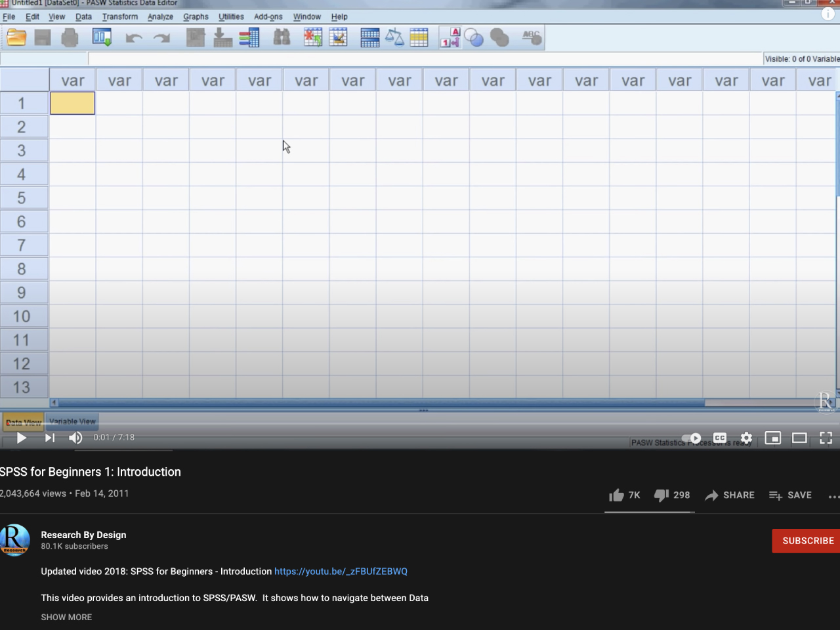The width and height of the screenshot is (840, 630).
Task: Enter full screen mode
Action: pyautogui.click(x=826, y=438)
